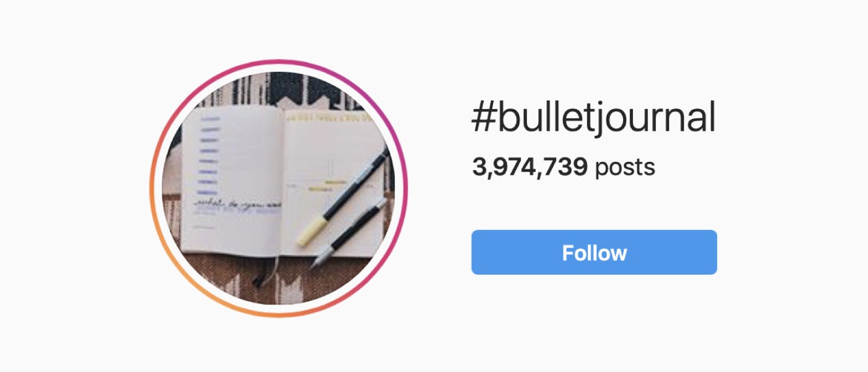The image size is (868, 372).
Task: Tap the notebook's left page with blue lines
Action: click(232, 180)
